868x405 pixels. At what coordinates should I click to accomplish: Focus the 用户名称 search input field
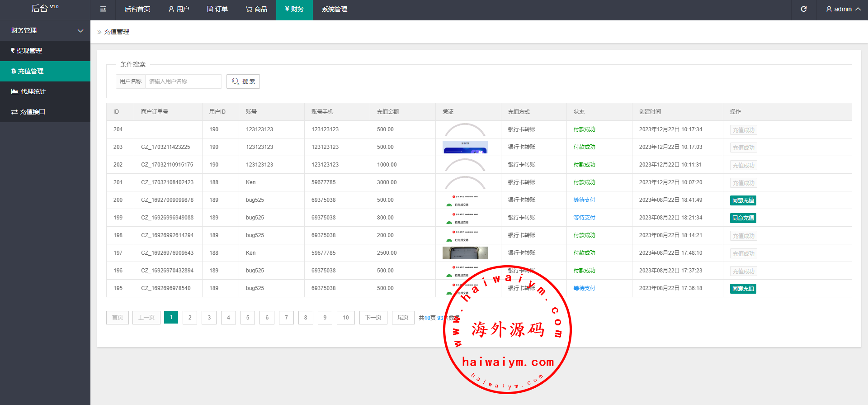pyautogui.click(x=183, y=81)
